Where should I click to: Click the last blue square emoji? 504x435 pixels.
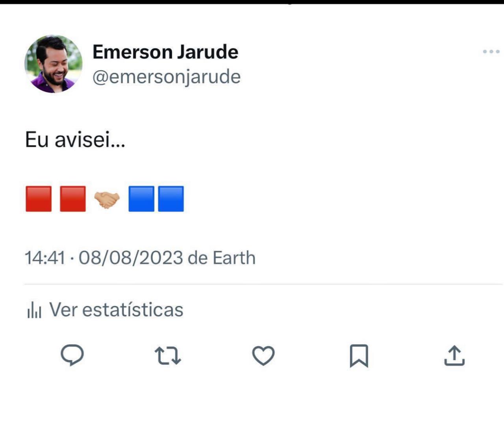(171, 199)
